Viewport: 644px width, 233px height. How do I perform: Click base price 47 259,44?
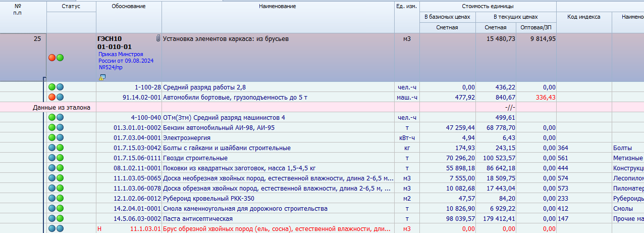coord(459,127)
